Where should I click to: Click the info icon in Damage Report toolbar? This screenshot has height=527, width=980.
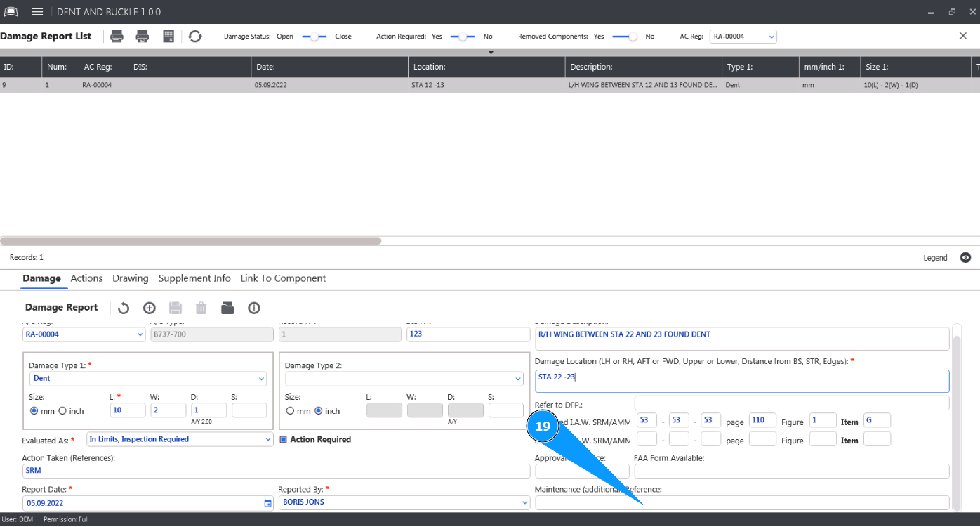tap(254, 308)
